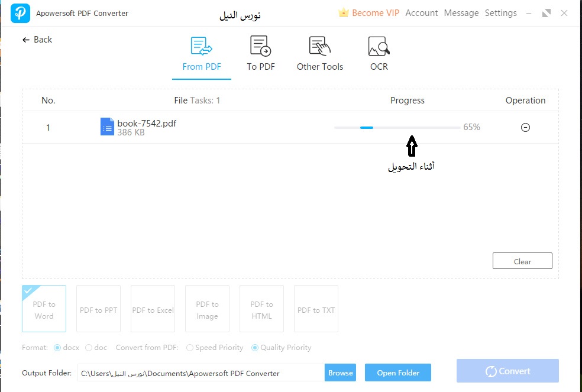Remove book-7542.pdf with the minus icon
The image size is (582, 392).
525,127
